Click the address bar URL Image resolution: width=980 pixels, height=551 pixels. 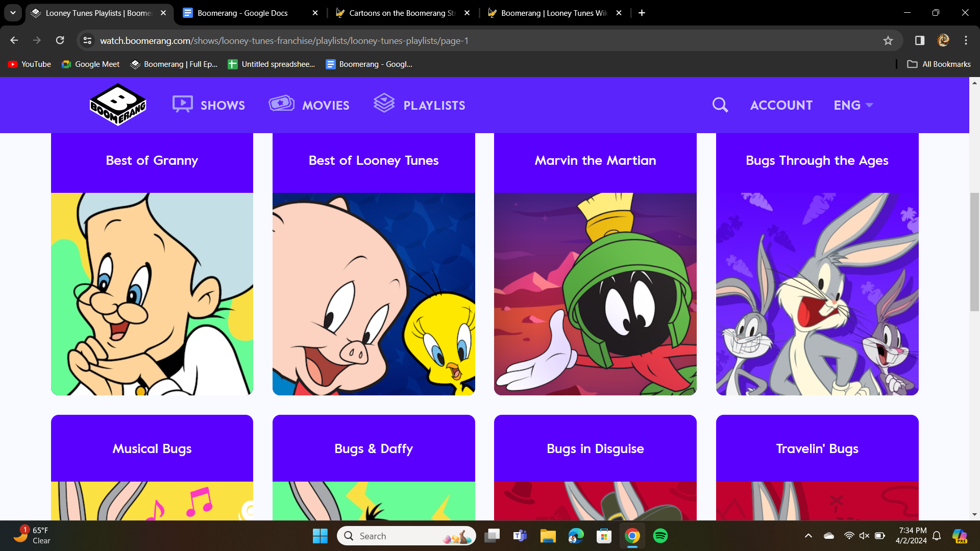284,41
